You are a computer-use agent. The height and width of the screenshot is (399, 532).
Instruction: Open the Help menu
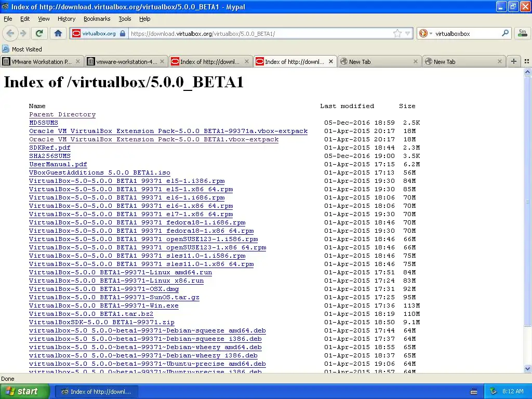click(144, 19)
